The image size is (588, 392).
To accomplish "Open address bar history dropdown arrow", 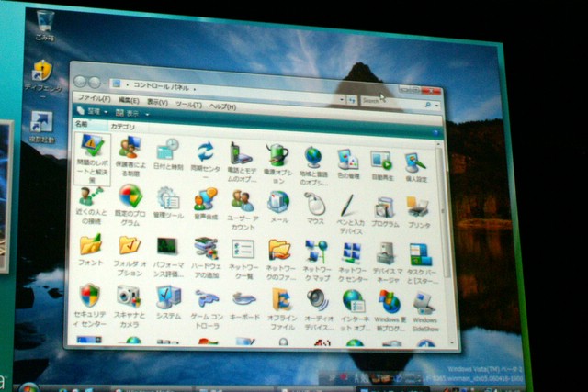I will click(x=341, y=100).
